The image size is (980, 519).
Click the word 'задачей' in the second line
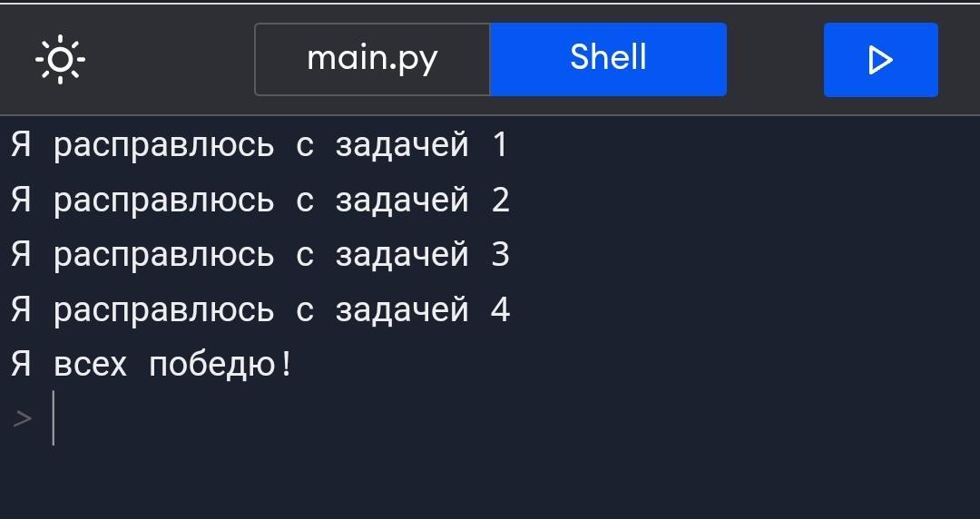click(x=402, y=201)
